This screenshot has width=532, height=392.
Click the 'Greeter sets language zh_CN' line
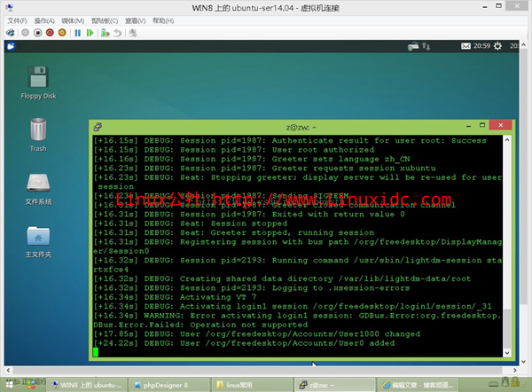point(252,159)
